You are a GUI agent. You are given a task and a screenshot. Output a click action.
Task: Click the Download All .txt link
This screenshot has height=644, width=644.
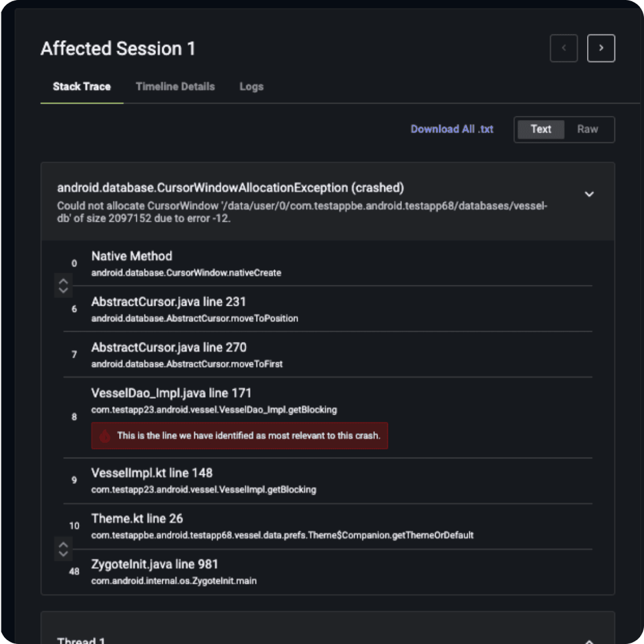point(452,129)
